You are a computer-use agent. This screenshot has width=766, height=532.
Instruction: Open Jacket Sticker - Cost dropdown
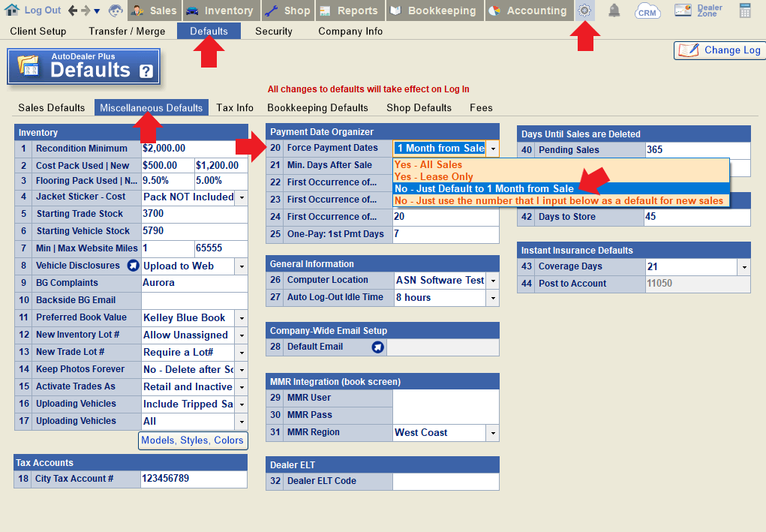point(242,197)
